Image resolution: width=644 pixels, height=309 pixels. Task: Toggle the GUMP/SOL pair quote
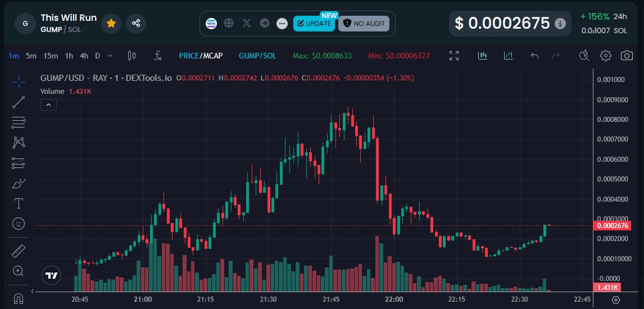pyautogui.click(x=257, y=56)
